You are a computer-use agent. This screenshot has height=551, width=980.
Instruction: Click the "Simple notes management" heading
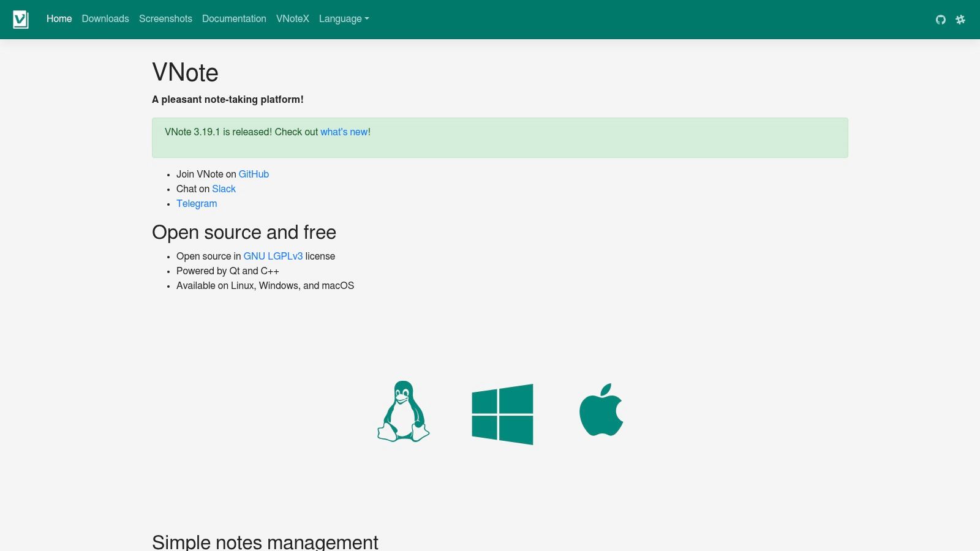[265, 542]
